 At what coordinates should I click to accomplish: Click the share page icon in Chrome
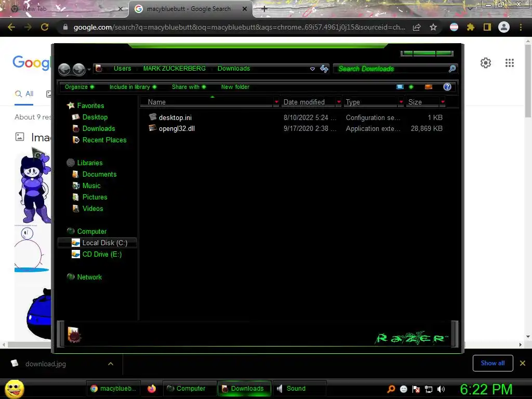click(x=417, y=27)
